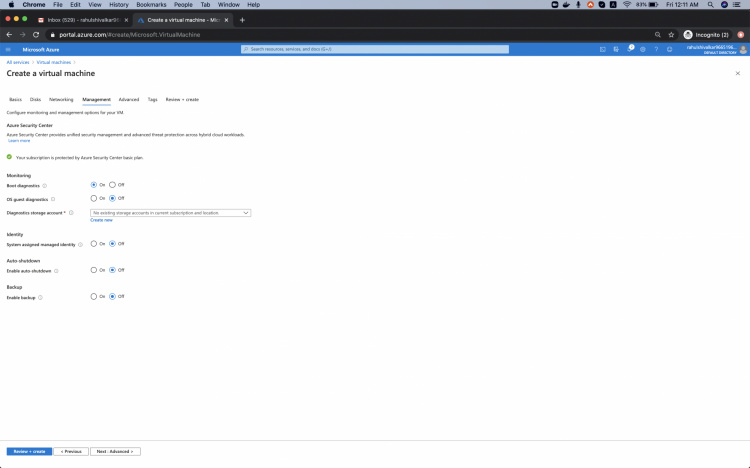Switch to the Networking tab

61,100
